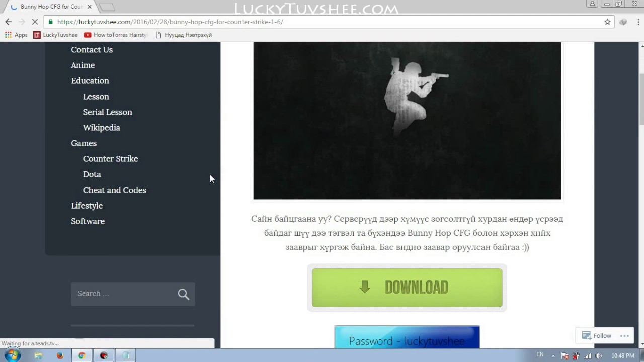Select the Chrome taskbar button
Image resolution: width=644 pixels, height=362 pixels.
(82, 355)
